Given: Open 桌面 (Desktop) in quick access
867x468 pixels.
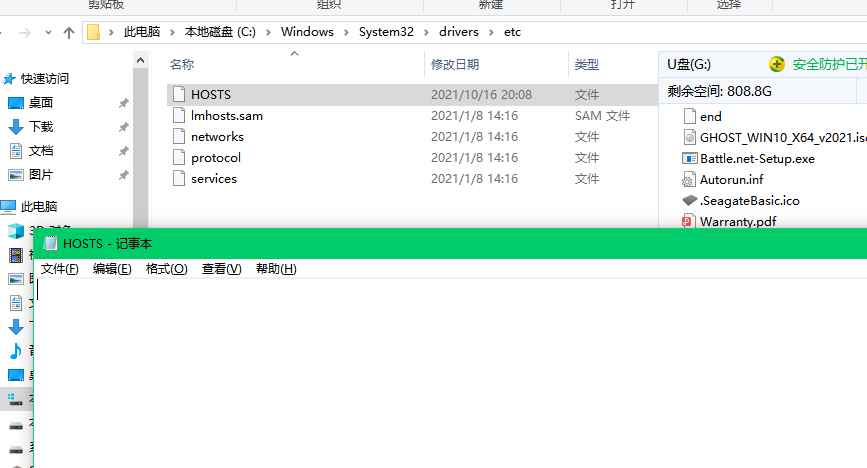Looking at the screenshot, I should (41, 102).
